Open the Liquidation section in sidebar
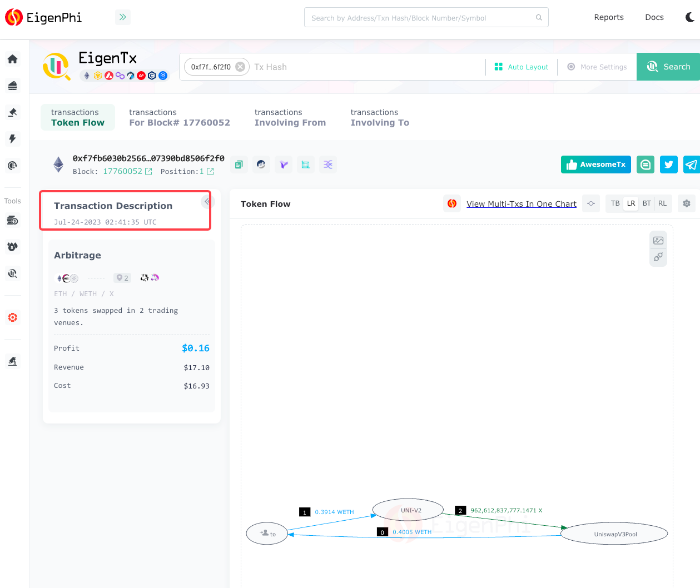Image resolution: width=700 pixels, height=588 pixels. coord(12,112)
